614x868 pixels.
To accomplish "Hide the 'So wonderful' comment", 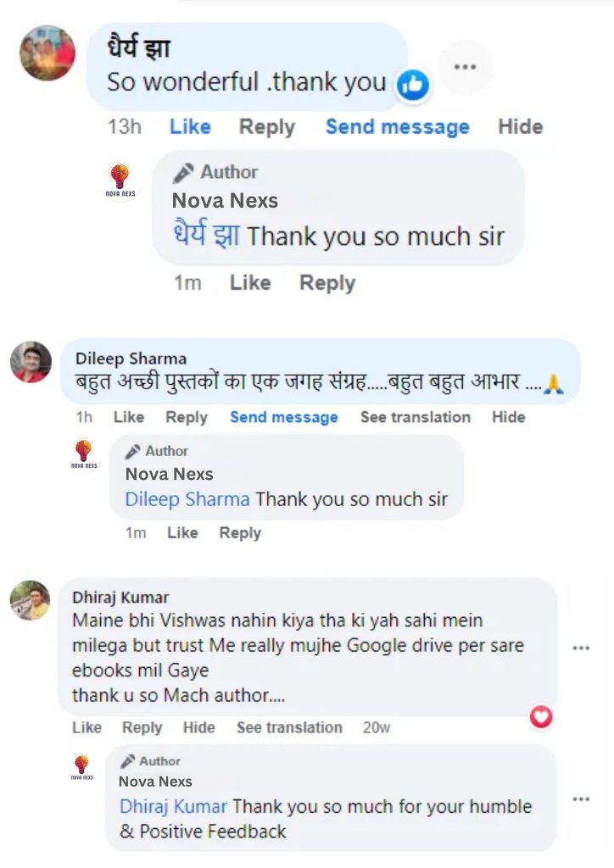I will tap(521, 127).
